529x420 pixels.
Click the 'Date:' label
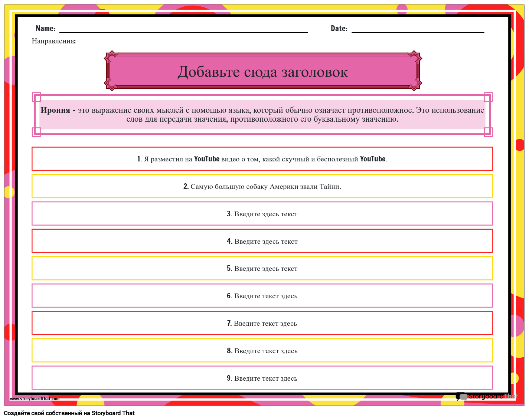[x=339, y=29]
